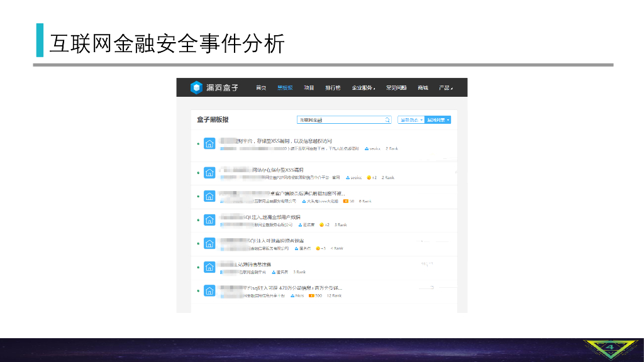The image size is (644, 362).
Task: Click gold coin icon in the 3 Rank SQL row
Action: tap(321, 225)
